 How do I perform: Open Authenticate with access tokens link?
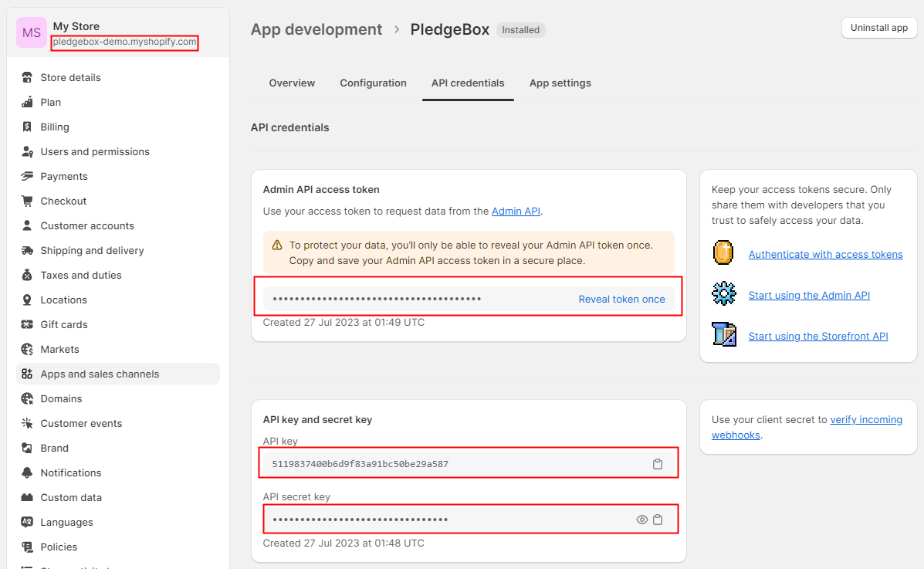click(x=826, y=254)
